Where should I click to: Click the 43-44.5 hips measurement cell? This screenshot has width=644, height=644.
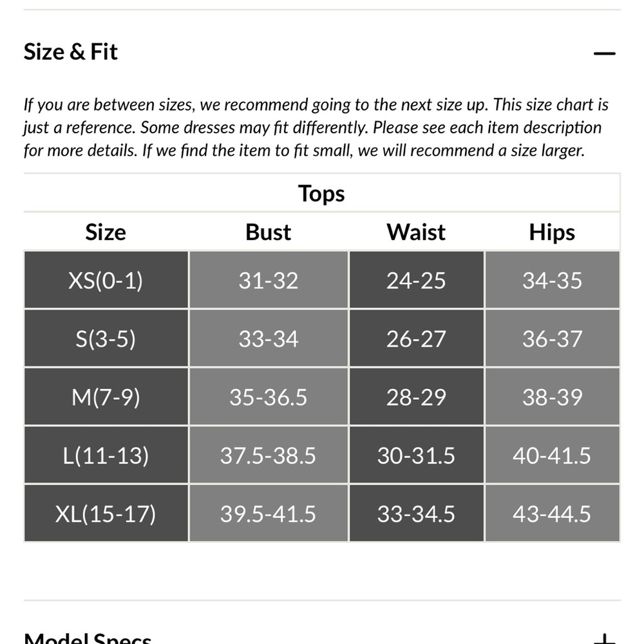pyautogui.click(x=553, y=513)
